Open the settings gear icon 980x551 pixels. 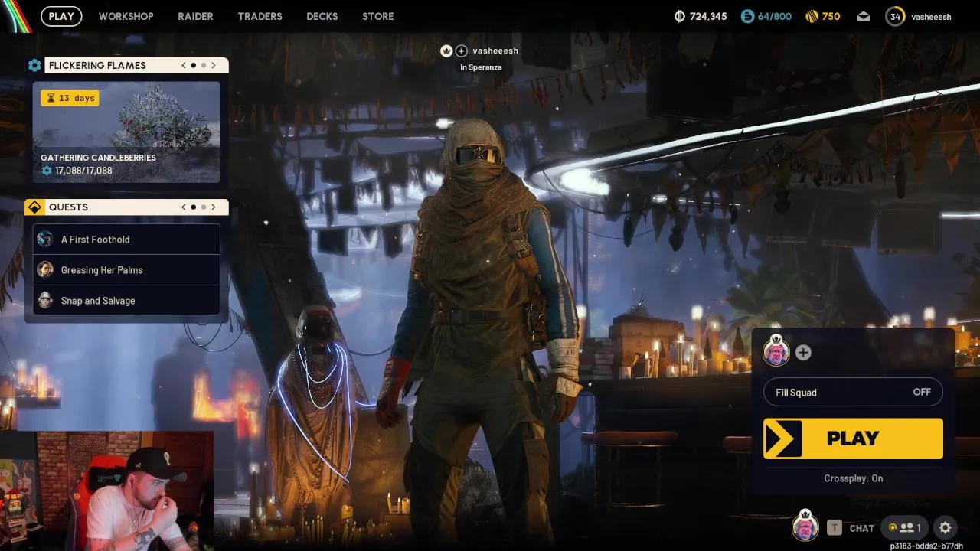pyautogui.click(x=945, y=527)
